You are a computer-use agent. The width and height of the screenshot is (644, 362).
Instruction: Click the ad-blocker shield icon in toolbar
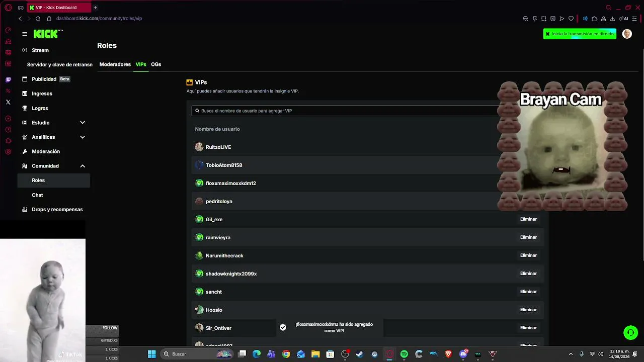click(553, 19)
